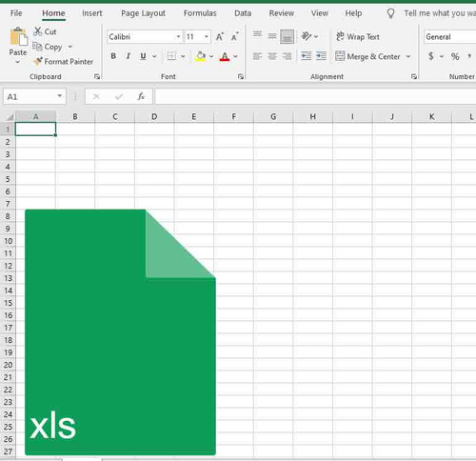
Task: Switch to the Review tab
Action: point(282,13)
